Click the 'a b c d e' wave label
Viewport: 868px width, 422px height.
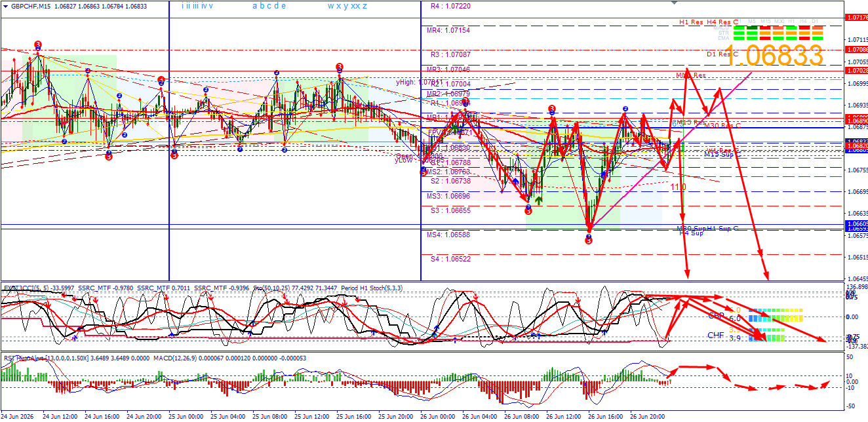[269, 5]
